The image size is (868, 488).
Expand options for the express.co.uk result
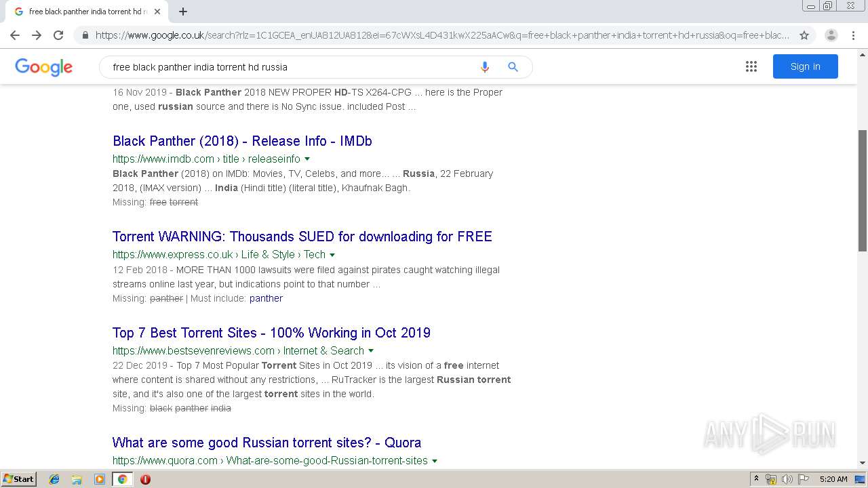pos(332,255)
